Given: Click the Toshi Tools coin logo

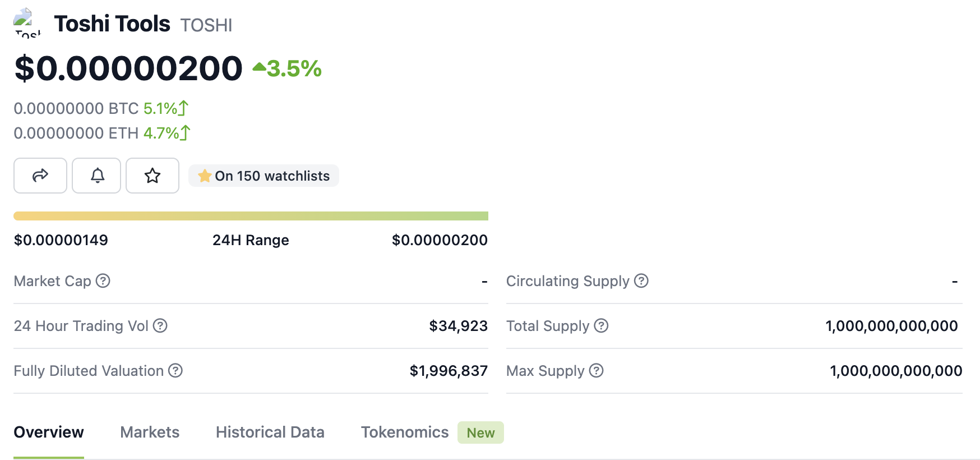Looking at the screenshot, I should [26, 23].
